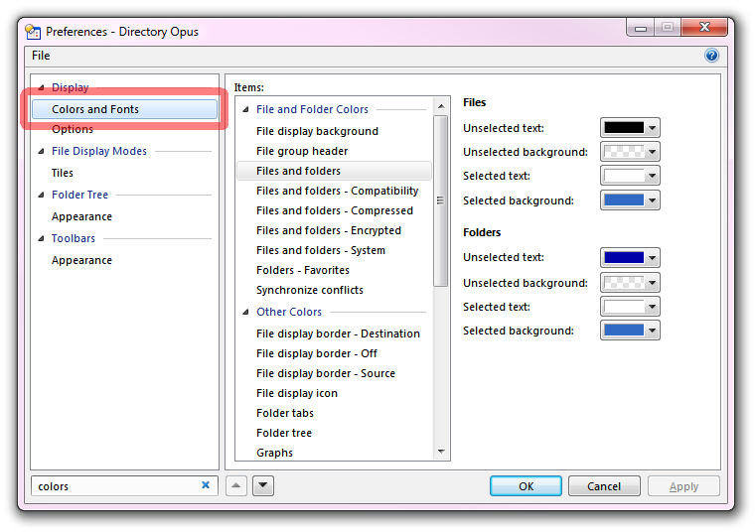Image resolution: width=756 pixels, height=532 pixels.
Task: Click the Preferences window title icon
Action: pyautogui.click(x=33, y=32)
